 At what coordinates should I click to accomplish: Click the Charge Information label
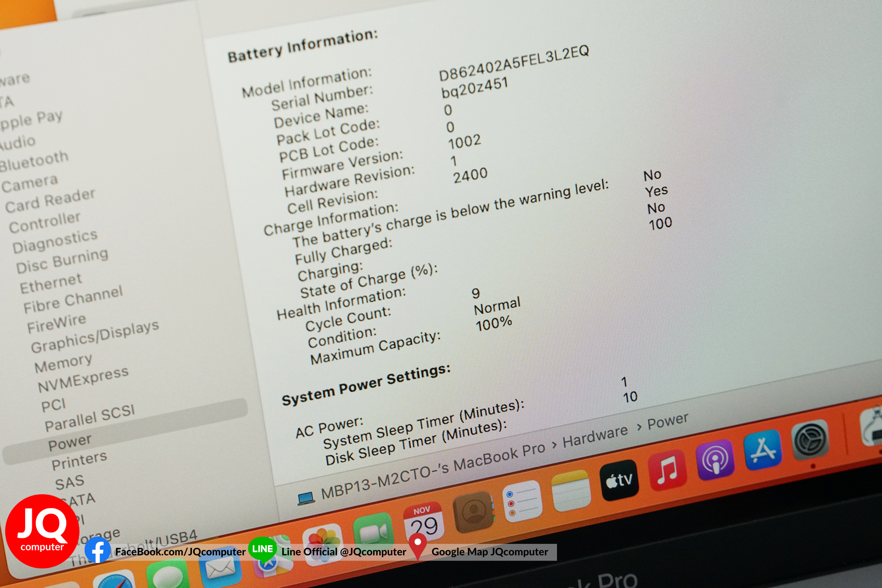tap(331, 219)
